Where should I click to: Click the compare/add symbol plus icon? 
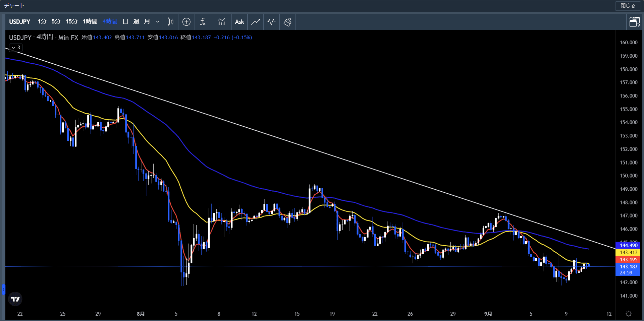(x=186, y=22)
